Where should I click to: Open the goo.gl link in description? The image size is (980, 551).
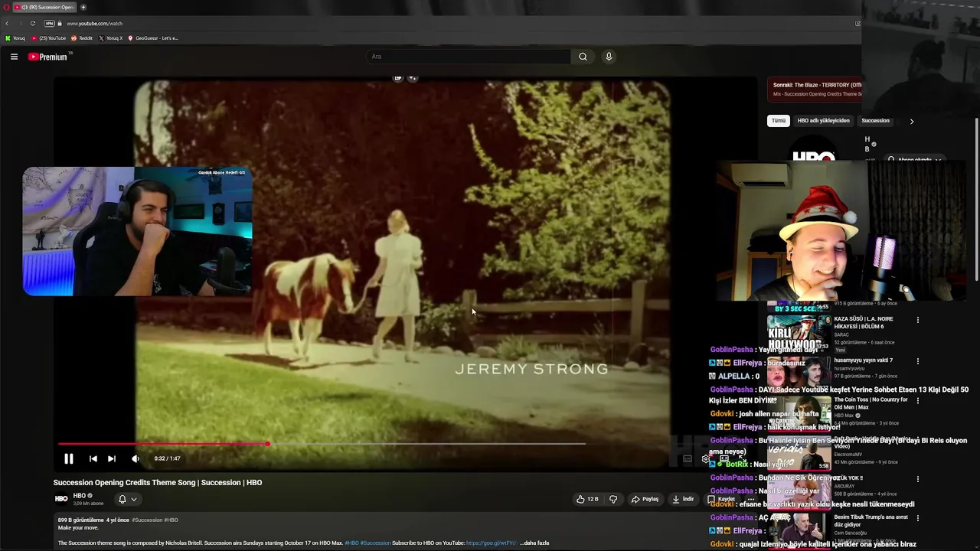point(491,543)
